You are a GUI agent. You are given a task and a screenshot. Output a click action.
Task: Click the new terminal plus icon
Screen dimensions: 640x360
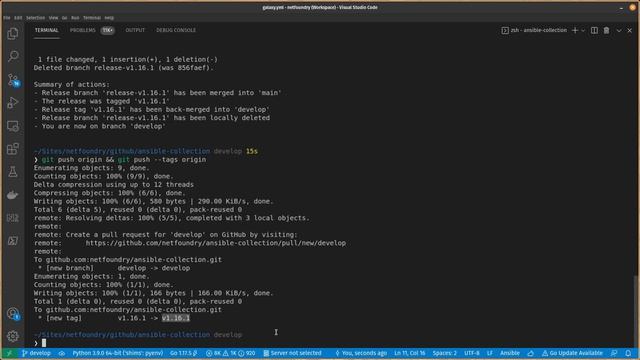pos(575,30)
